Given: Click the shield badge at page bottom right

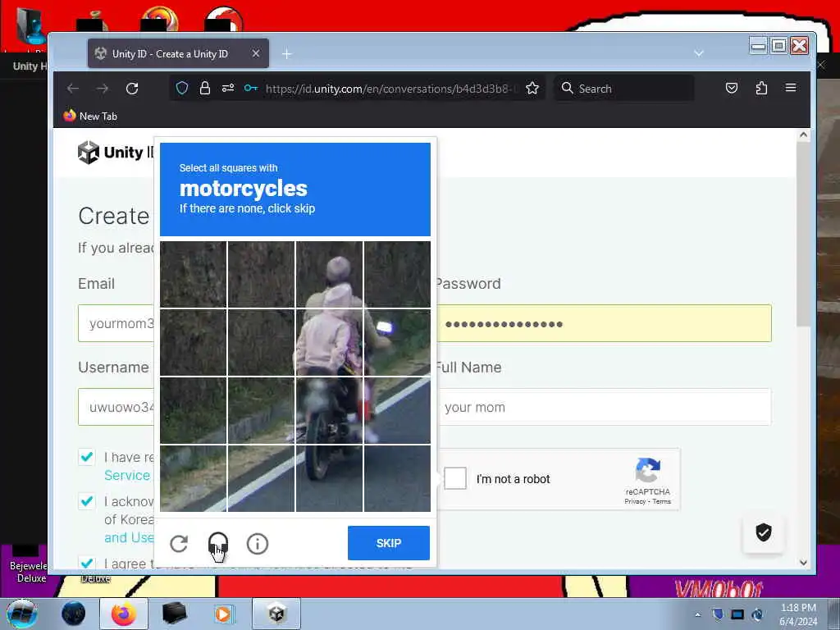Looking at the screenshot, I should [764, 532].
